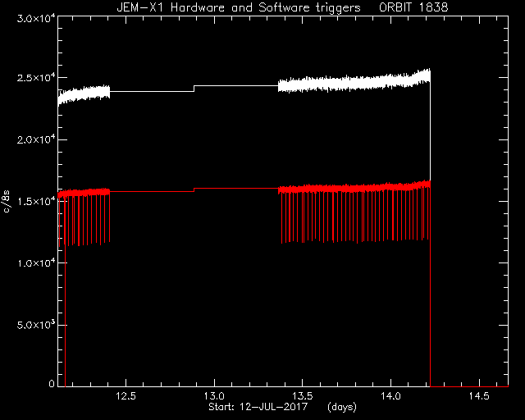Select the 2.5×10⁴ y-axis tick label
This screenshot has width=525, height=420.
[36, 78]
